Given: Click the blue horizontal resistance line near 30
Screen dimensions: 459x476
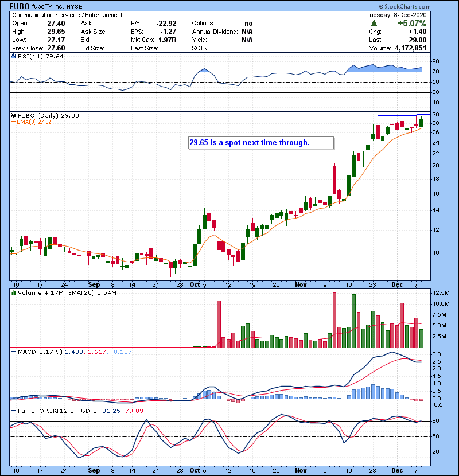Looking at the screenshot, I should coord(404,115).
